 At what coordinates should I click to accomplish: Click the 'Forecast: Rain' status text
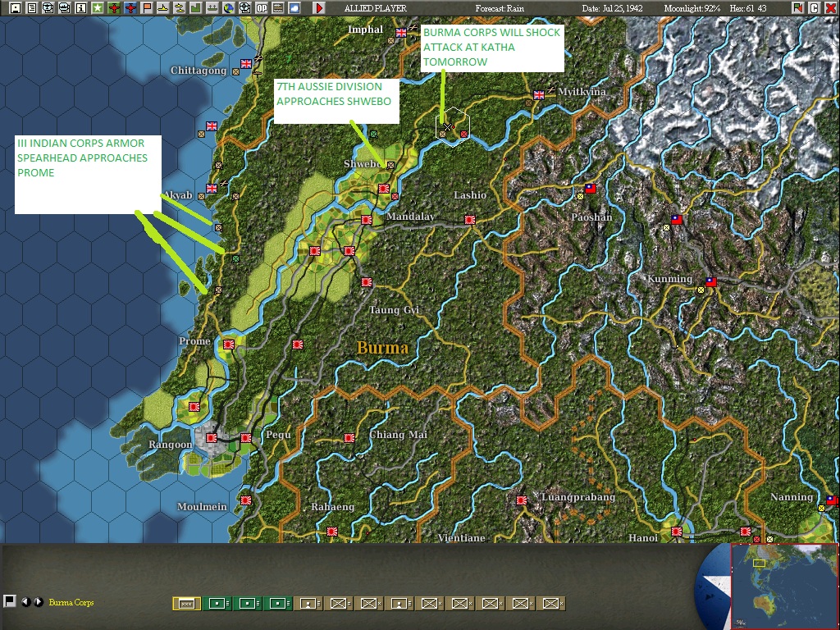tap(500, 8)
